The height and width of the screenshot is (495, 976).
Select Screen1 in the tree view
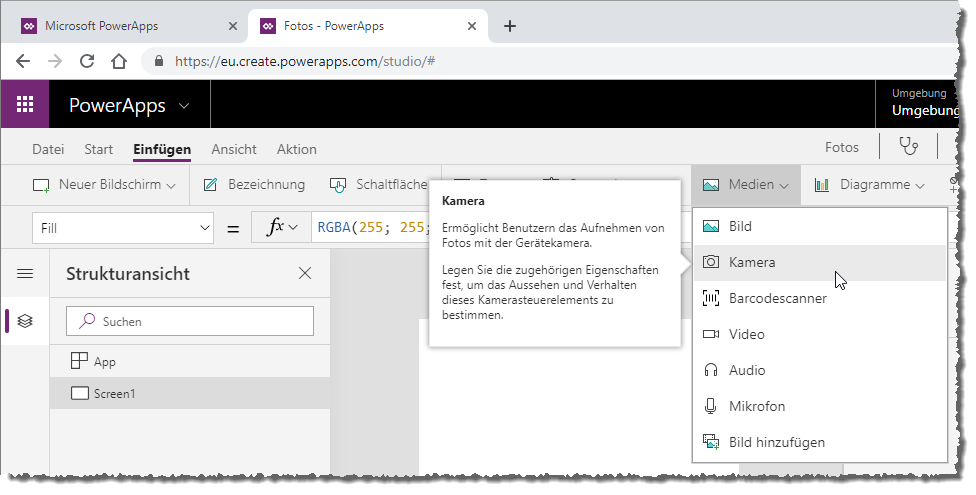(114, 394)
